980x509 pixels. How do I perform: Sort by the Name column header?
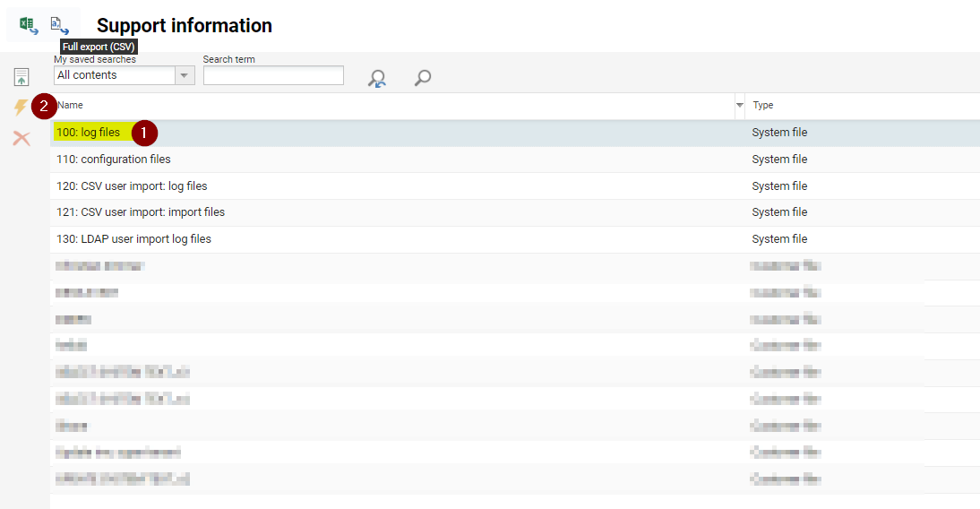[358, 106]
